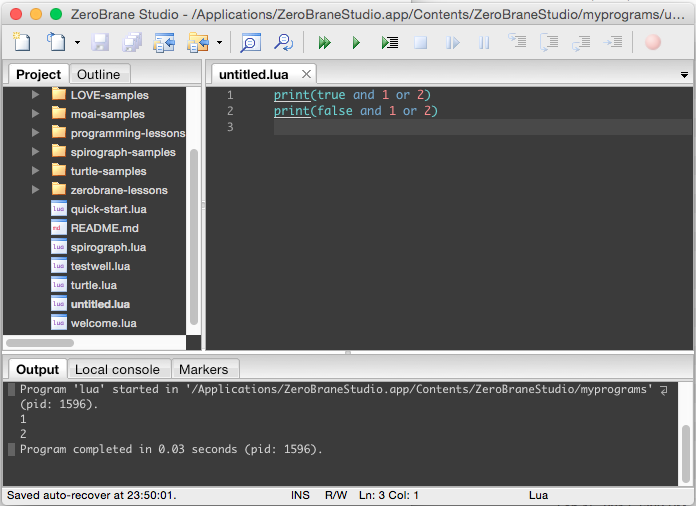Switch to the Project tab
The image size is (696, 506).
click(x=38, y=74)
